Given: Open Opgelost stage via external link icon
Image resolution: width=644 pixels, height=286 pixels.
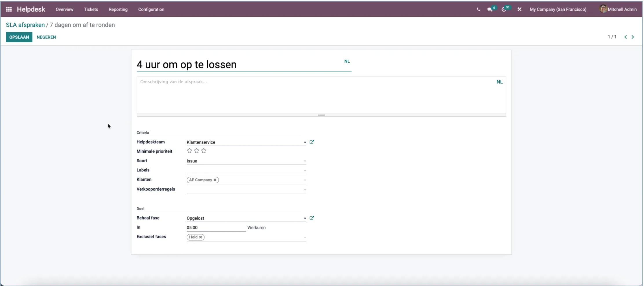Looking at the screenshot, I should pyautogui.click(x=312, y=218).
